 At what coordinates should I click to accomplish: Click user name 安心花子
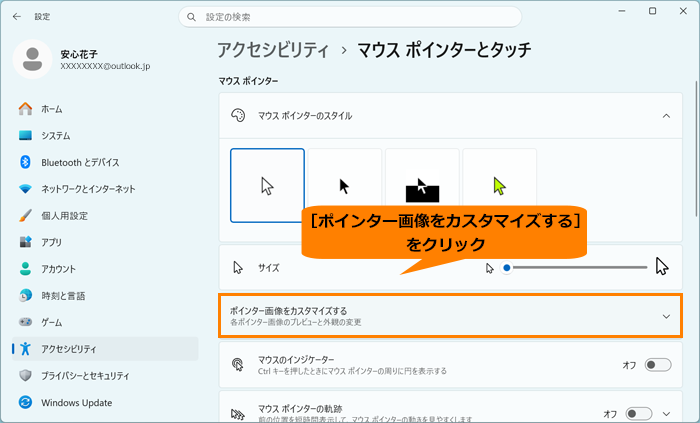click(79, 54)
